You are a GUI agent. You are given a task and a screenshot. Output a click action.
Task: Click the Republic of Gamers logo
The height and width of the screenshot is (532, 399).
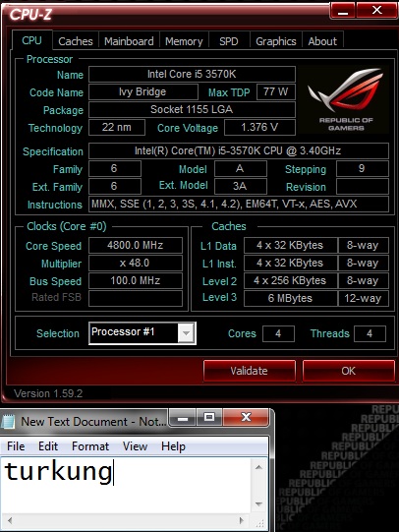tap(344, 99)
